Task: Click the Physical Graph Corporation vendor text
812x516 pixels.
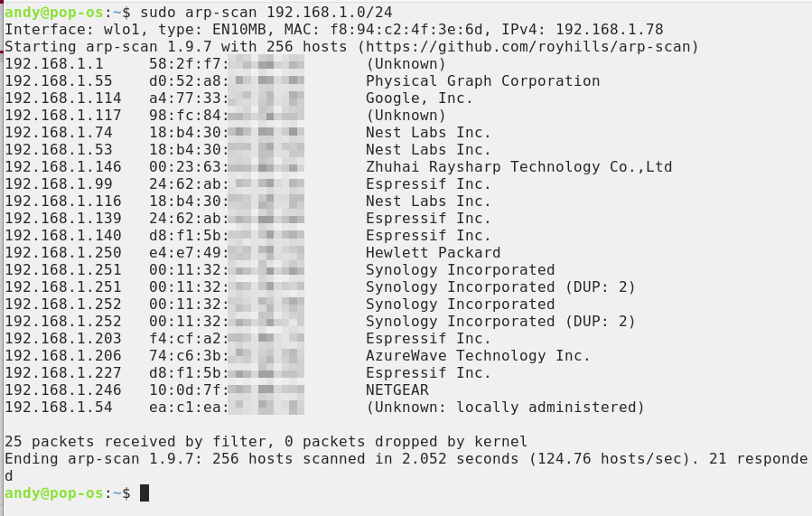Action: click(x=482, y=81)
